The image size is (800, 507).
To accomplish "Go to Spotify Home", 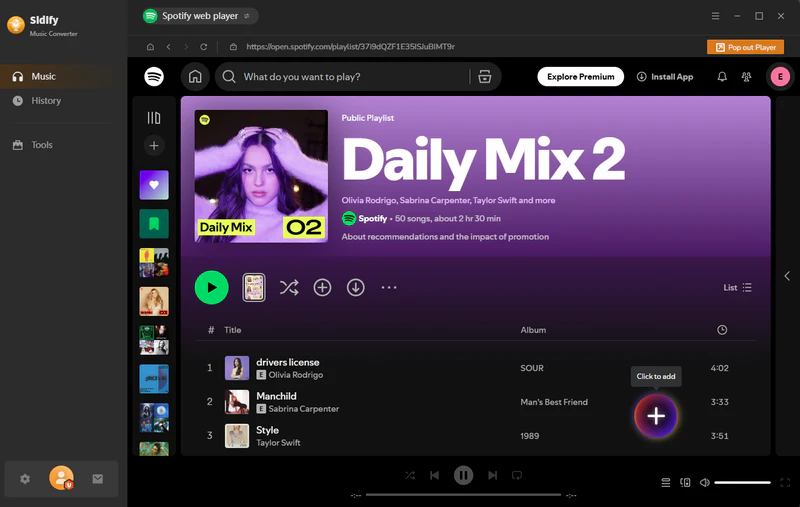I will click(x=195, y=77).
